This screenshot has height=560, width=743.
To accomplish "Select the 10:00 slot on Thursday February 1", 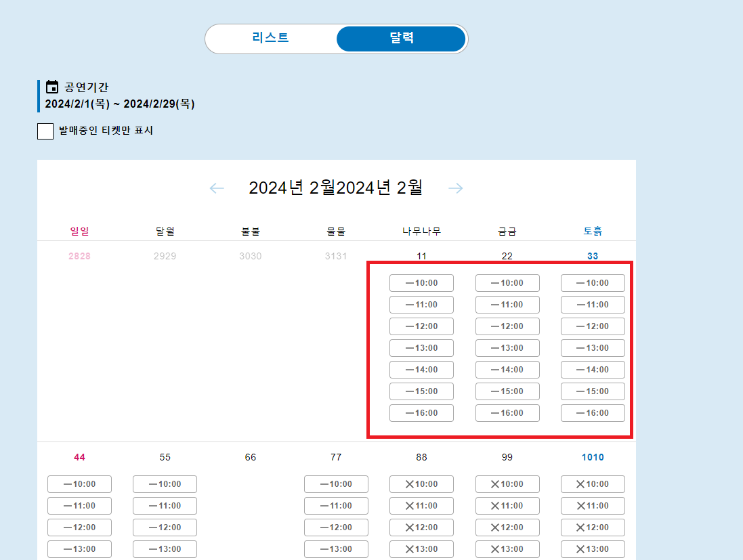I will (x=421, y=283).
